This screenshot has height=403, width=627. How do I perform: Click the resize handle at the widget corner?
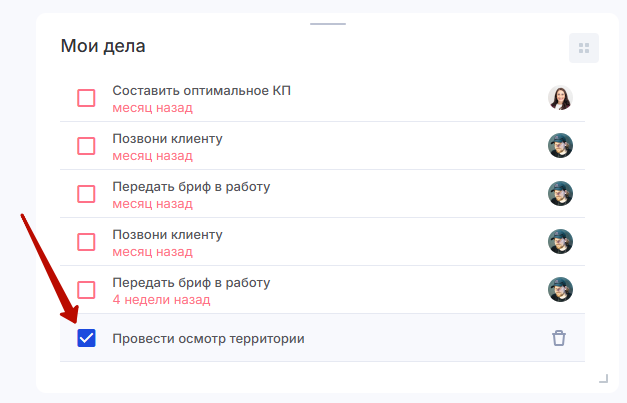click(x=603, y=378)
